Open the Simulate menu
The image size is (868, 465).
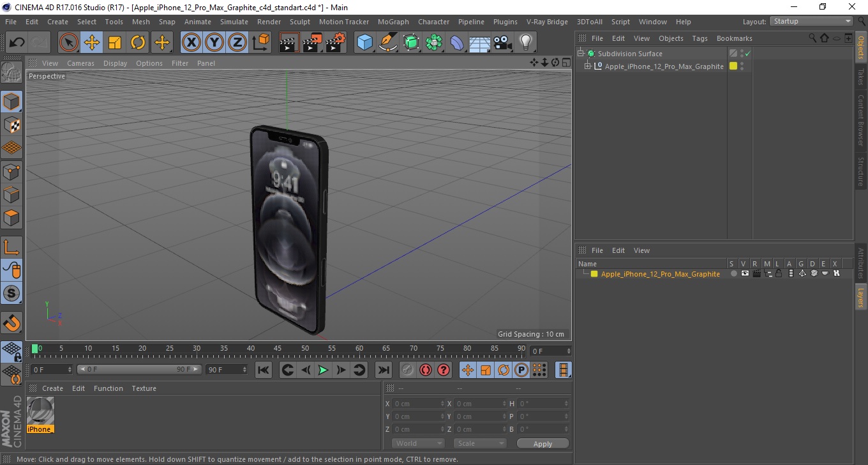(234, 22)
